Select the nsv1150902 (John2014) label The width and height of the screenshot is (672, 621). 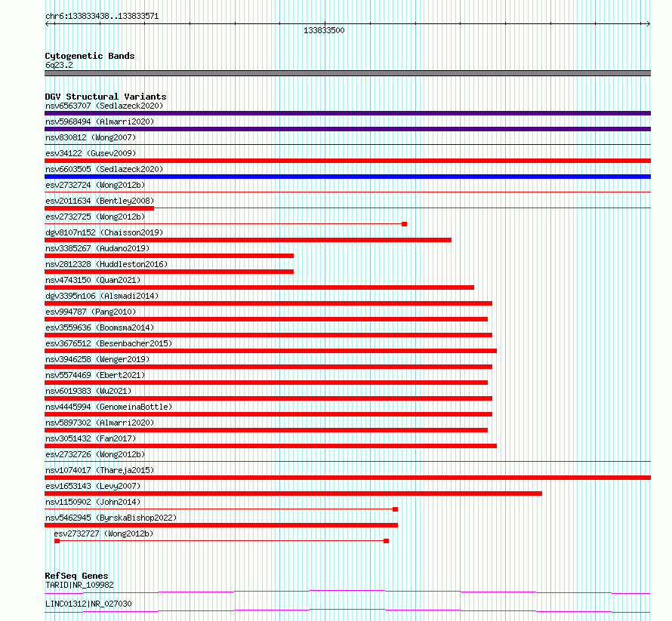tap(93, 502)
